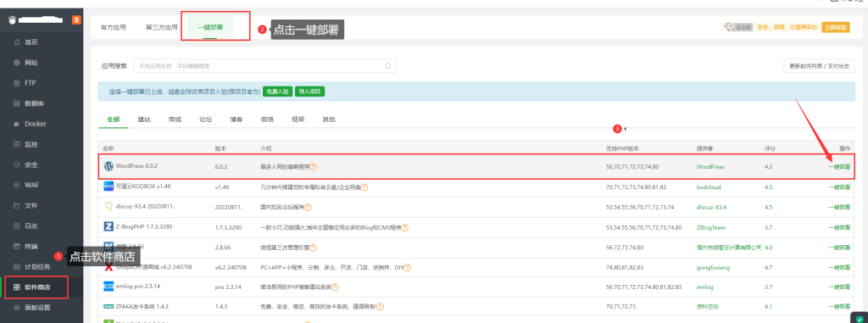The image size is (868, 323).
Task: Open 终端 in the sidebar
Action: pyautogui.click(x=31, y=247)
